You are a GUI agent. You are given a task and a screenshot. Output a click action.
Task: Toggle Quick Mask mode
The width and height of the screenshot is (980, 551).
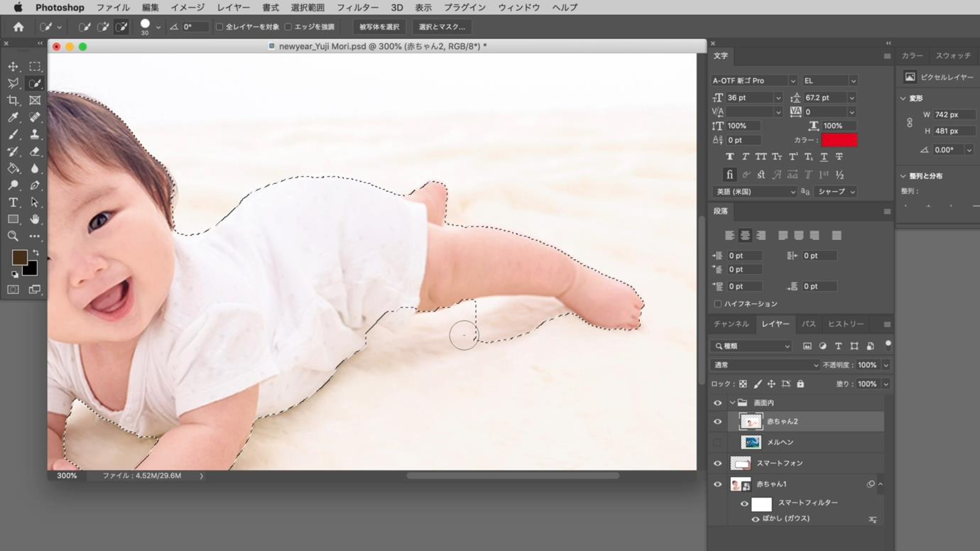point(13,290)
